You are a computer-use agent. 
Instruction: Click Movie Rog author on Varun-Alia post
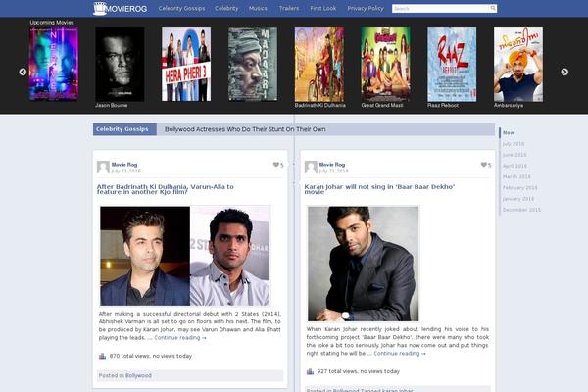(124, 165)
